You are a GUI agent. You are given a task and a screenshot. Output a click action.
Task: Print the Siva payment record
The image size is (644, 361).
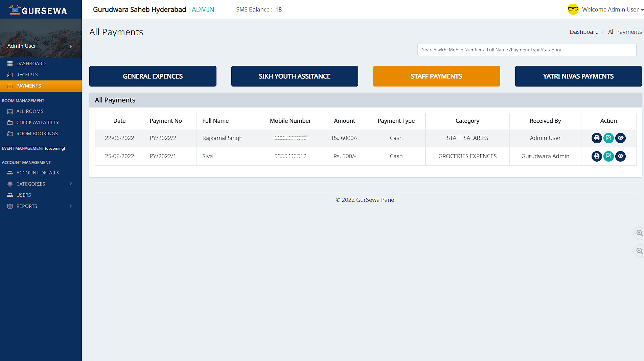coord(597,156)
